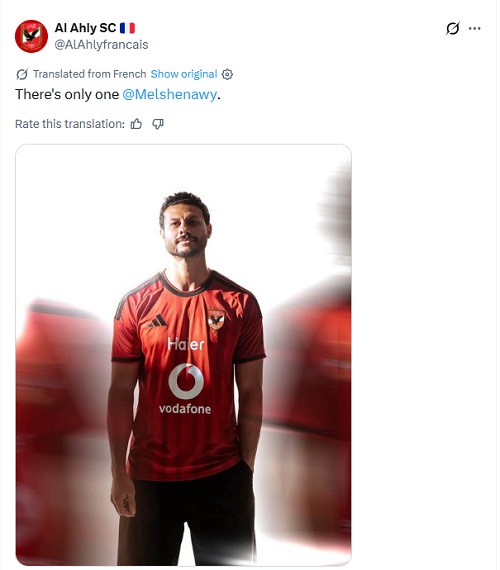The height and width of the screenshot is (570, 500).
Task: Open the Al Ahly SC profile avatar
Action: (x=31, y=36)
